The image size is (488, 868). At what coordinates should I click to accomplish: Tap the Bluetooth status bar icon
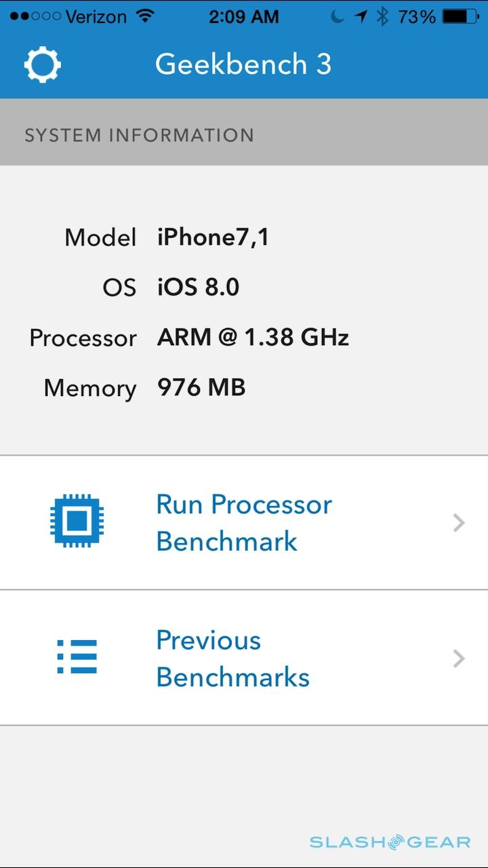click(x=383, y=17)
